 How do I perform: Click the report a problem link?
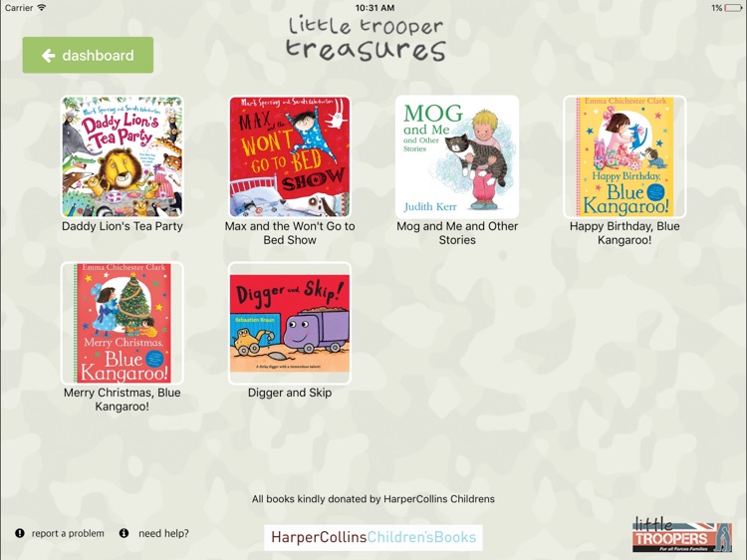pyautogui.click(x=68, y=533)
